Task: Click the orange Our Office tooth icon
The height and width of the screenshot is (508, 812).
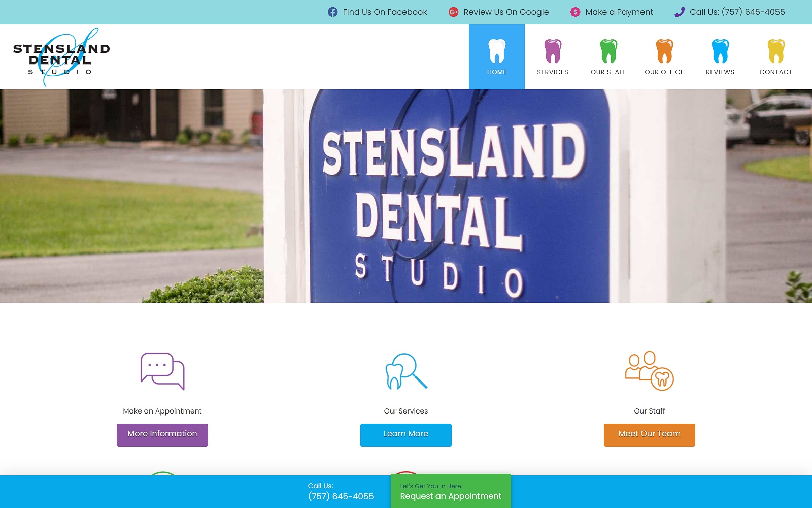Action: click(x=664, y=51)
